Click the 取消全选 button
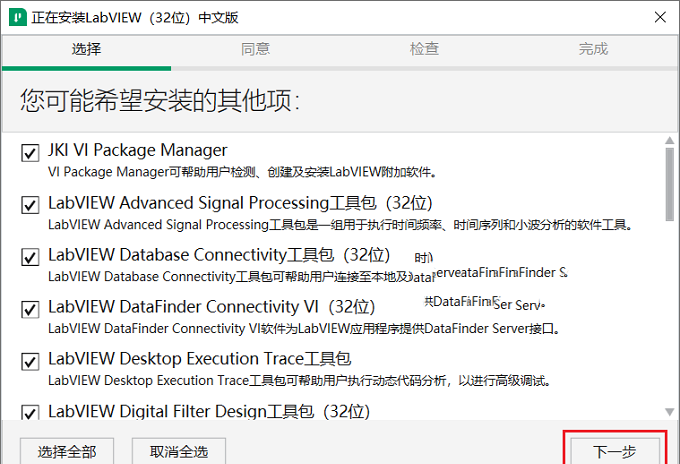Viewport: 680px width, 464px height. 179,451
